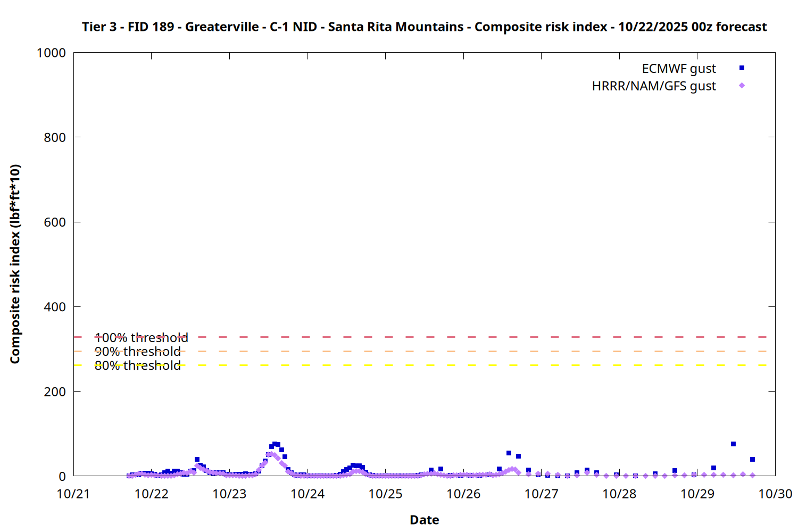Click the Date x-axis title
This screenshot has height=532, width=798.
pos(424,520)
